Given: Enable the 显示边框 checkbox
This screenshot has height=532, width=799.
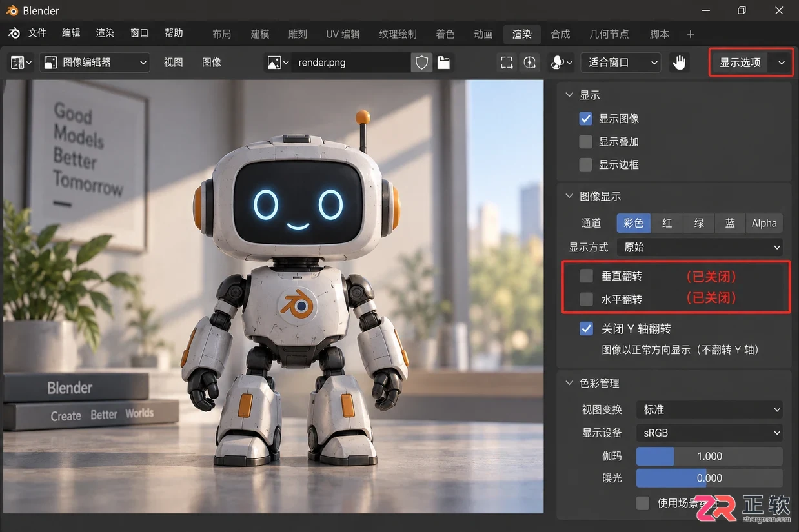Looking at the screenshot, I should pyautogui.click(x=585, y=165).
